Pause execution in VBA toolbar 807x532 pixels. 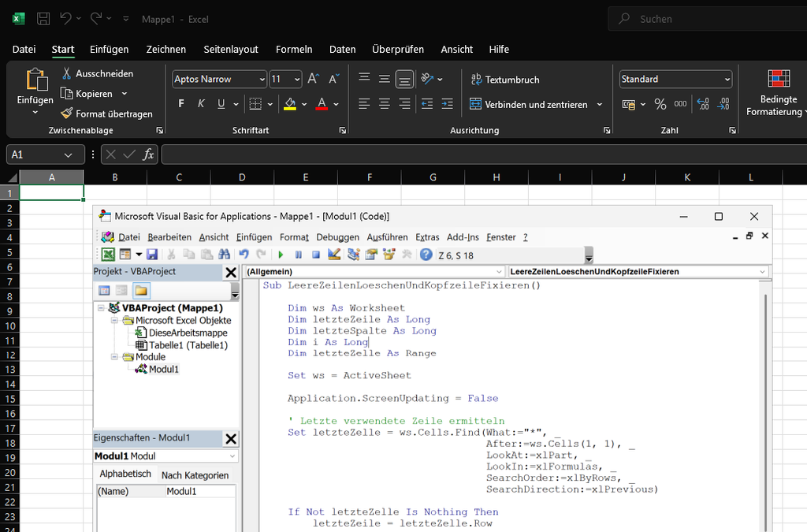click(x=299, y=255)
